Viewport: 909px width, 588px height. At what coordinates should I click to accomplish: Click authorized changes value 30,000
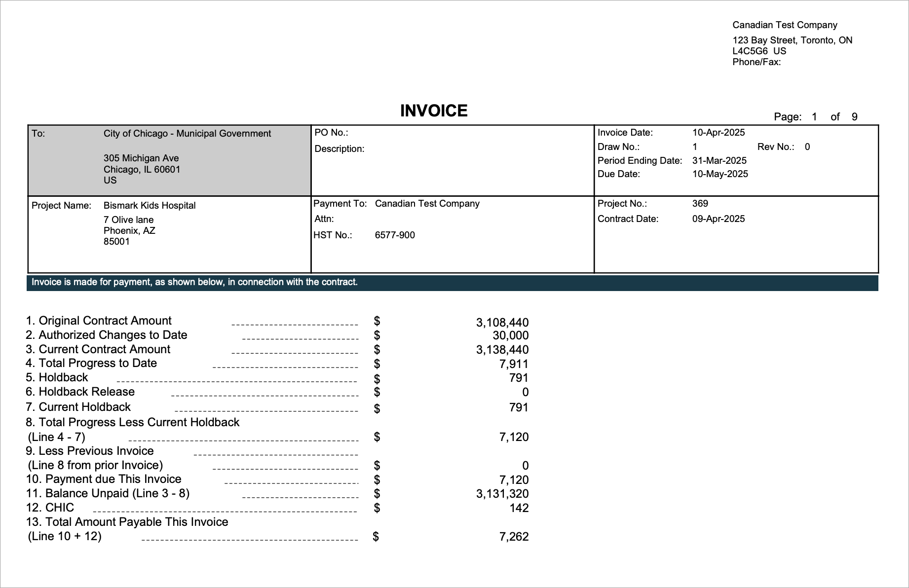point(511,336)
